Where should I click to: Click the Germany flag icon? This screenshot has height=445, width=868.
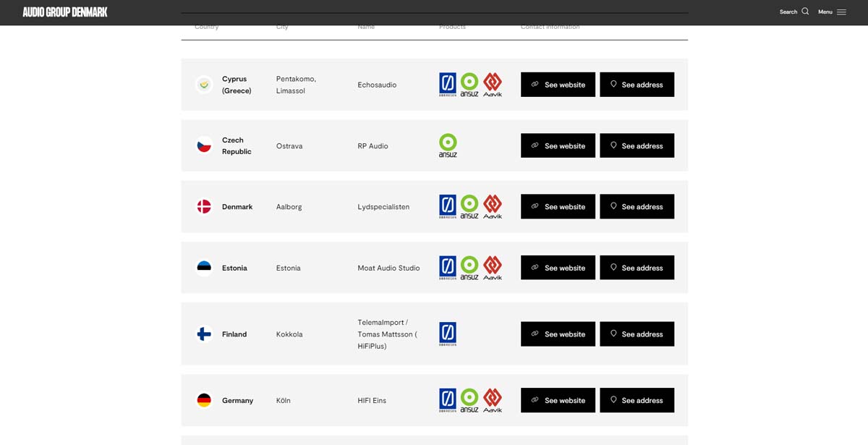(x=204, y=400)
